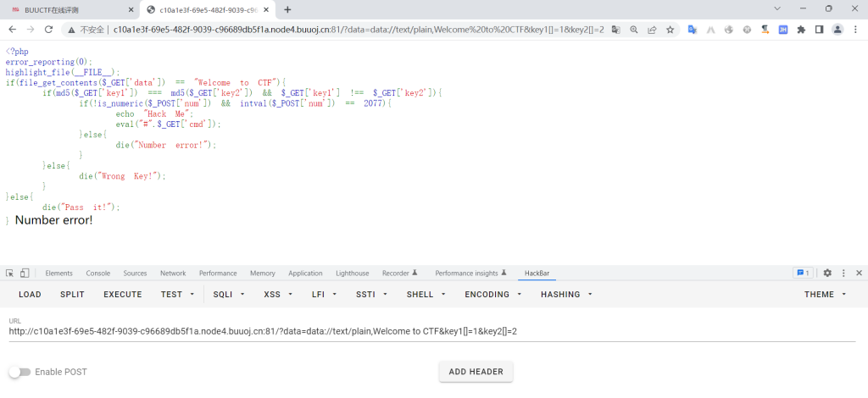Open DevTools settings gear
Viewport: 868px width, 398px height.
click(x=827, y=274)
